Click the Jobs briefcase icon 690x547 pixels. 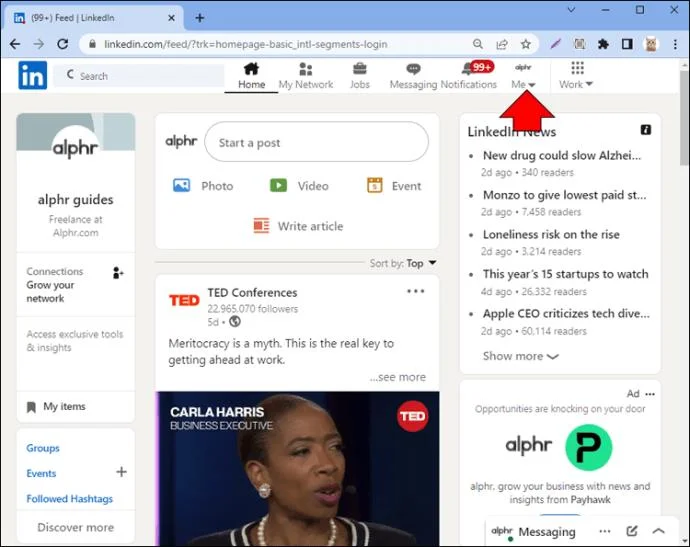click(360, 69)
